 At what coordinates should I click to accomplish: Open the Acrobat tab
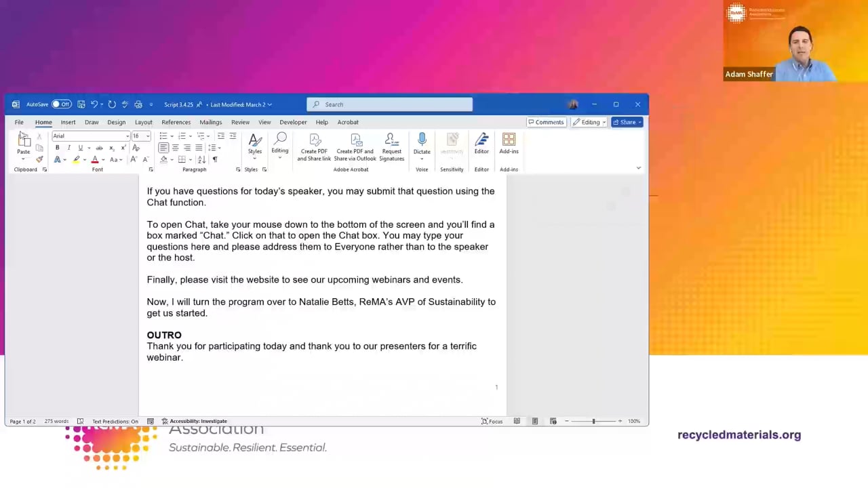pos(348,122)
